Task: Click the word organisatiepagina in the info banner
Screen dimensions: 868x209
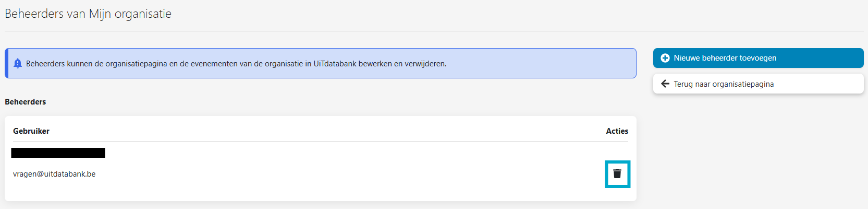Action: pyautogui.click(x=137, y=64)
